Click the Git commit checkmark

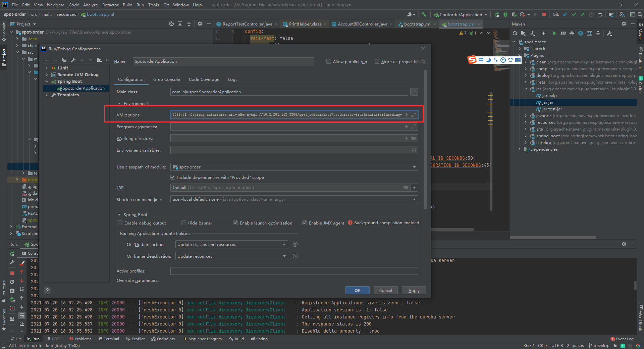tap(574, 14)
